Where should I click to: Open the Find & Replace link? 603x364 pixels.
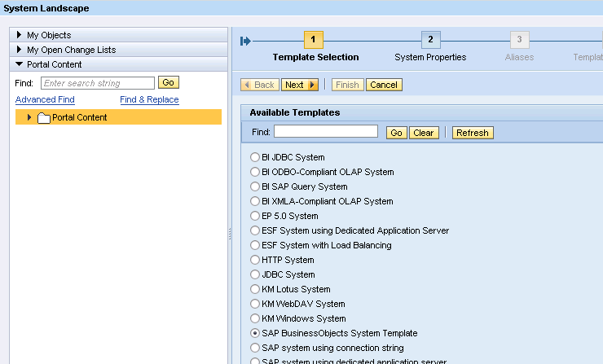click(x=149, y=99)
